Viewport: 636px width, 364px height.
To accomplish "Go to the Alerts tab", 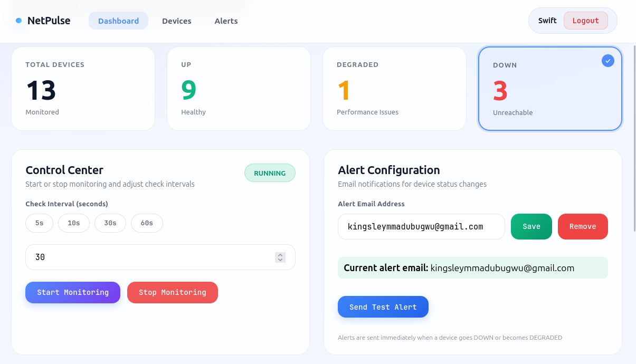I will [x=226, y=21].
